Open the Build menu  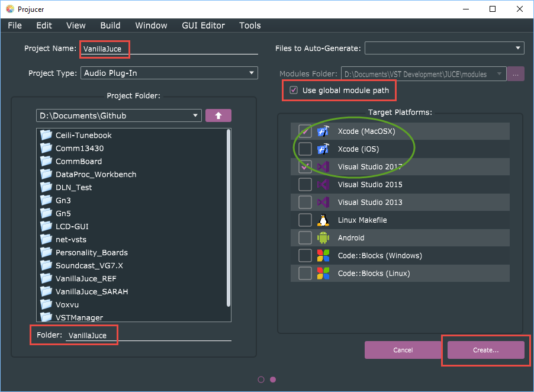point(110,25)
